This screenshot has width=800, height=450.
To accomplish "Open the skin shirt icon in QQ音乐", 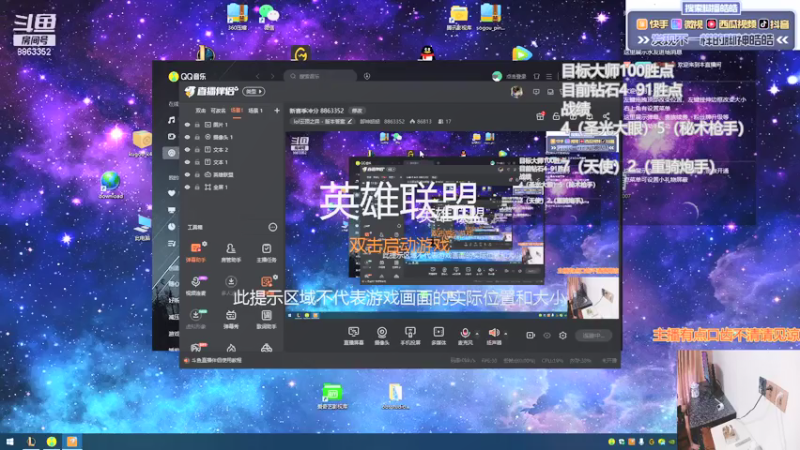I will tap(536, 76).
